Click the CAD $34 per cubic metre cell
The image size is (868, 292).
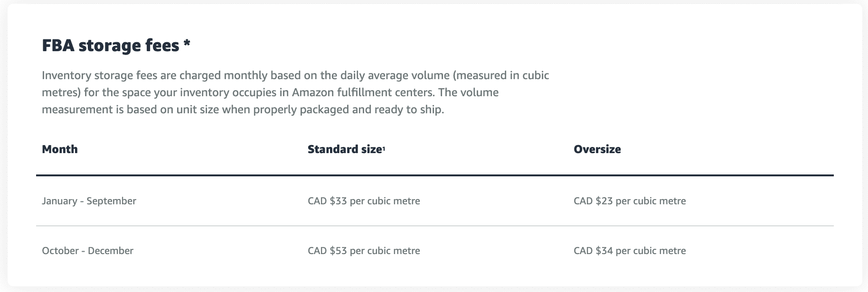coord(630,251)
